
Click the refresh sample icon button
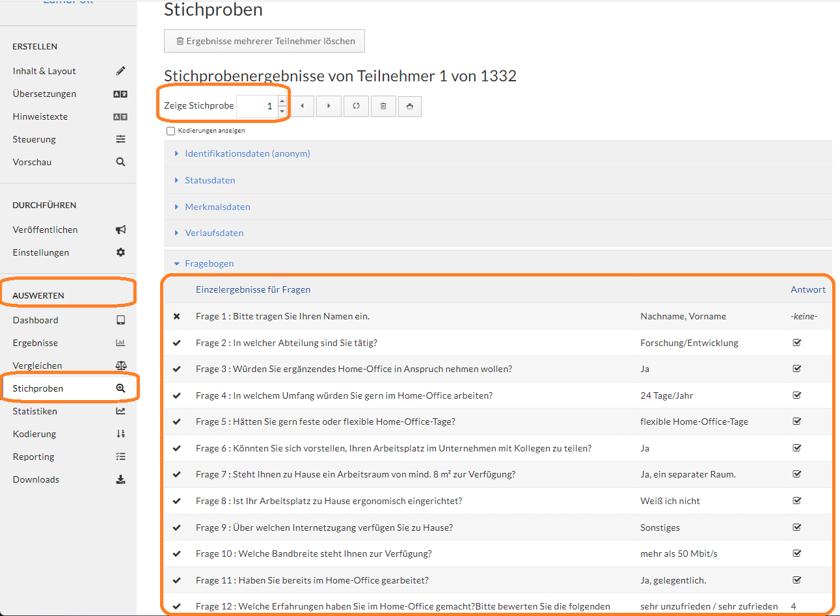click(356, 106)
